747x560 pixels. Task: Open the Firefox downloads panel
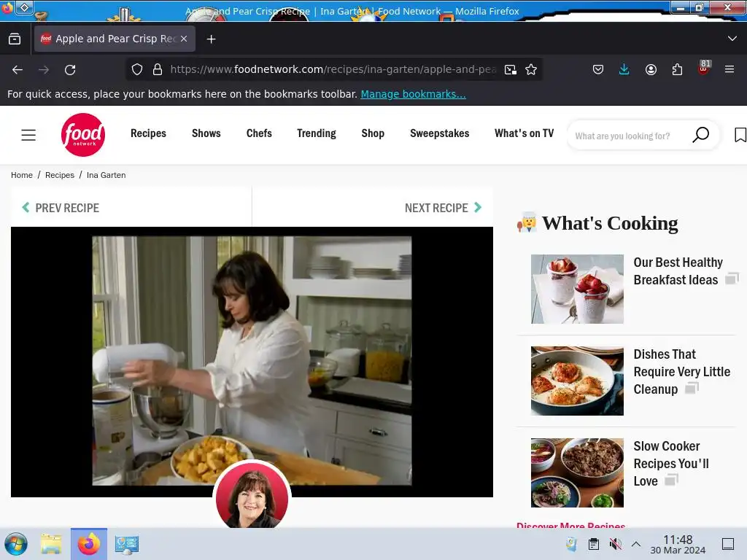coord(624,69)
